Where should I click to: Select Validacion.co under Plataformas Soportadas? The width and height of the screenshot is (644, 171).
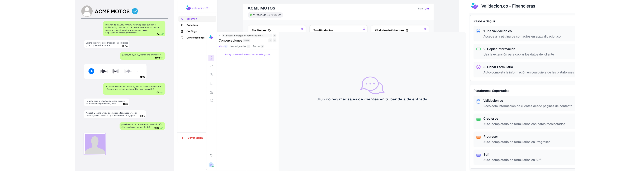pyautogui.click(x=524, y=103)
